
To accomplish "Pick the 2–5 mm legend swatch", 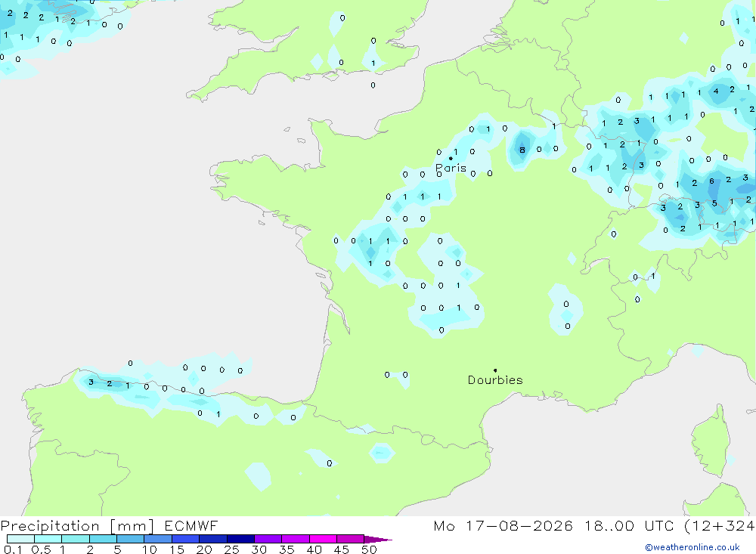I will tap(103, 539).
